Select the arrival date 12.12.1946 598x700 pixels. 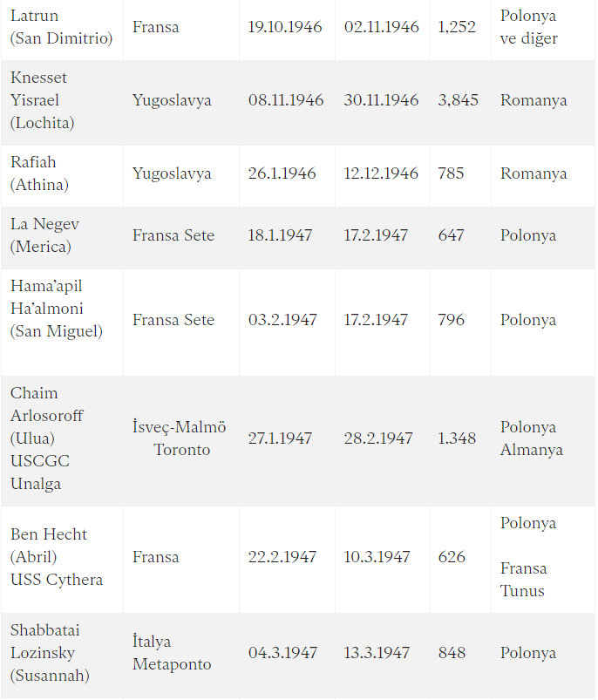tap(381, 173)
